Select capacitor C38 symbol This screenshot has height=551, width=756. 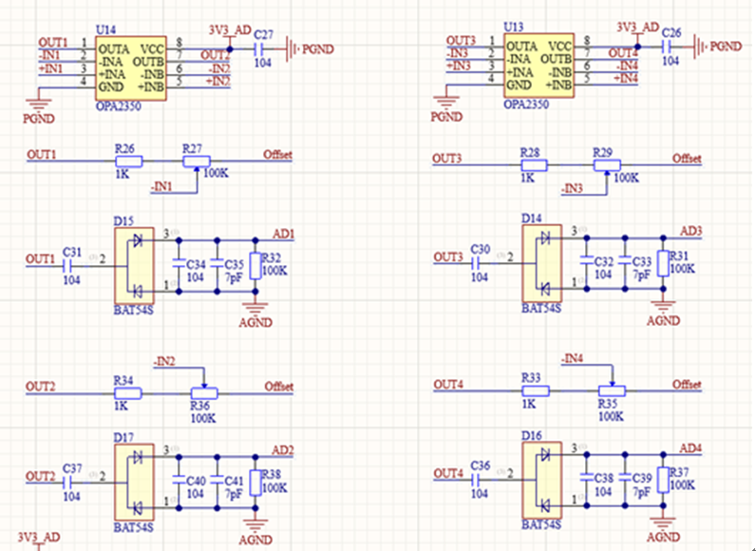[586, 477]
